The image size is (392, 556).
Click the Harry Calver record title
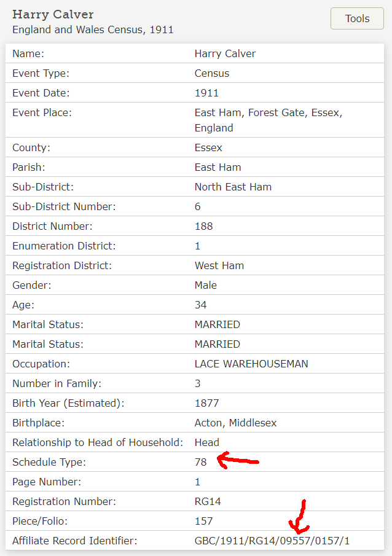(53, 15)
